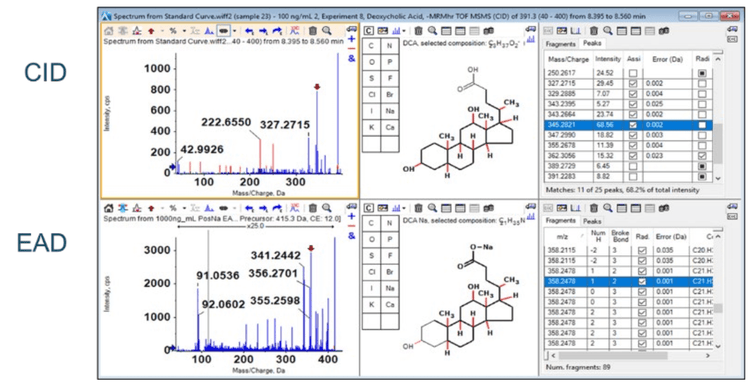750x387 pixels.
Task: Select the 347.2990 row in peaks table
Action: [x=628, y=135]
